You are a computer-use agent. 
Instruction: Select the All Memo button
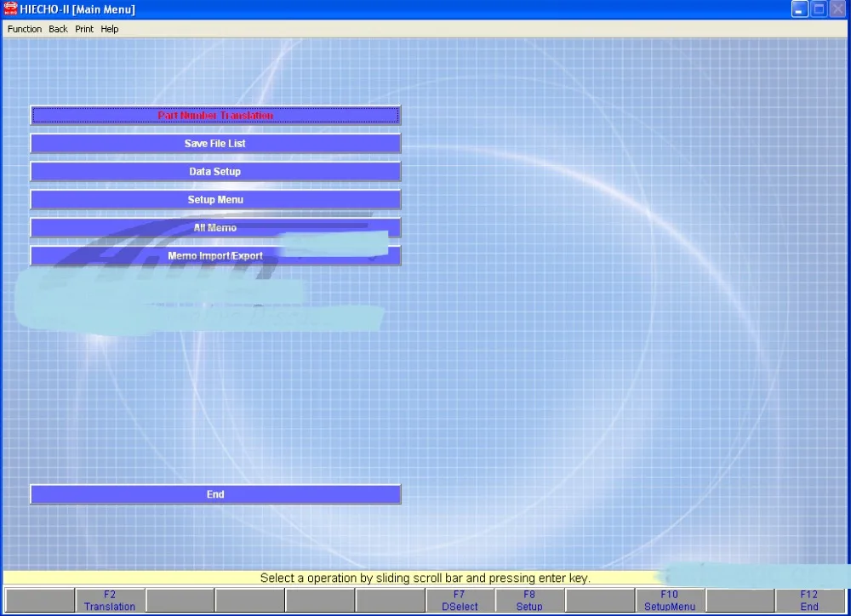click(x=215, y=228)
